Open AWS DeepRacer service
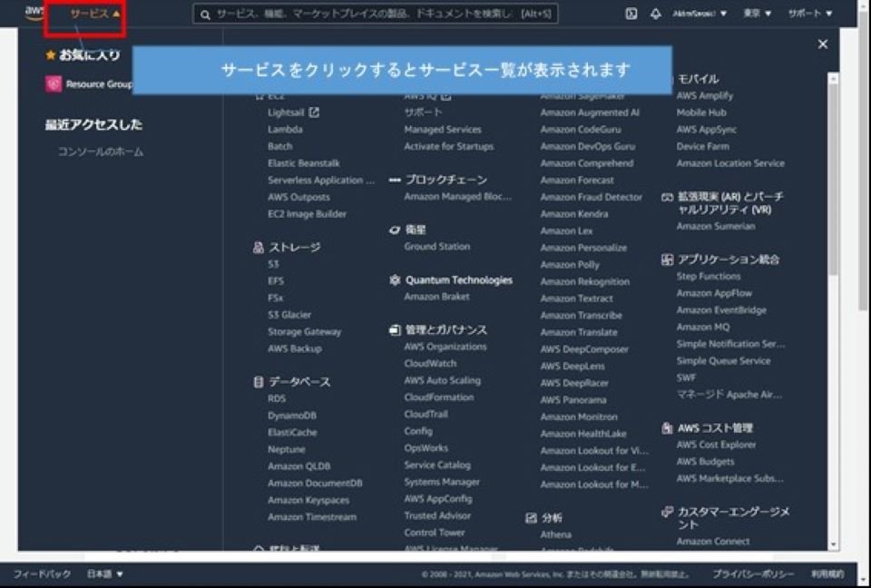871x588 pixels. (574, 383)
